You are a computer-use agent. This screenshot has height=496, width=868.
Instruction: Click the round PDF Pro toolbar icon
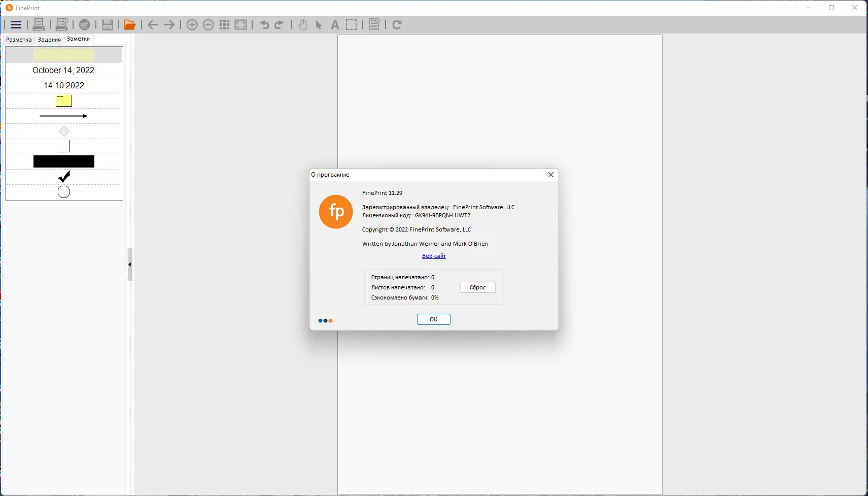point(85,24)
